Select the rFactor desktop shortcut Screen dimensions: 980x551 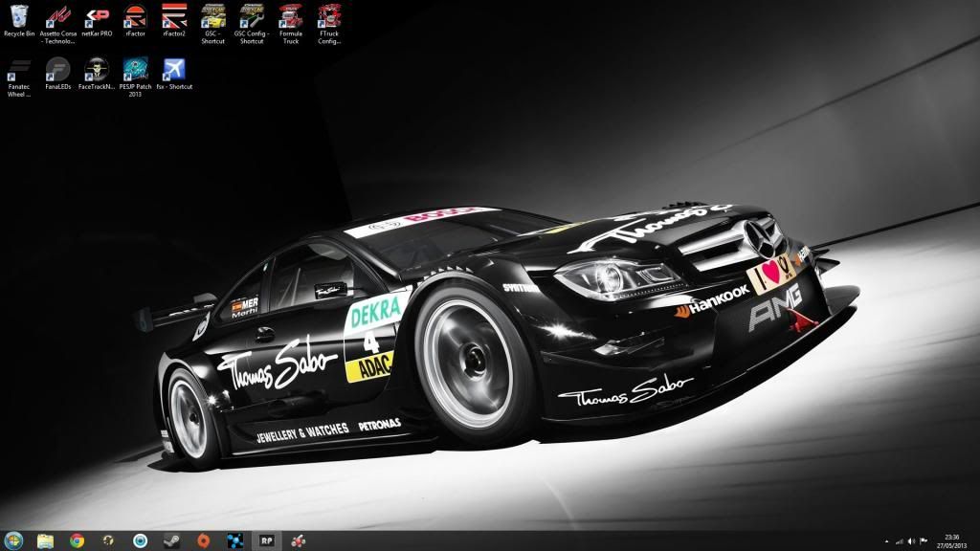135,21
